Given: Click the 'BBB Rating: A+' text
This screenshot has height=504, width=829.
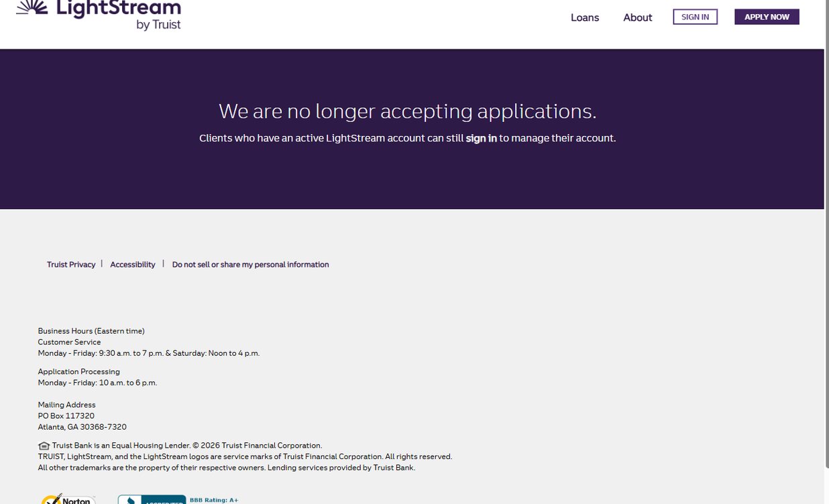Looking at the screenshot, I should point(214,500).
